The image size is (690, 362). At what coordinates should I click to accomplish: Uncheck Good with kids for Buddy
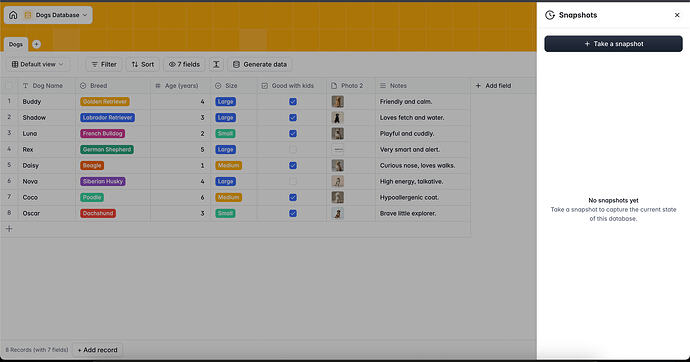point(293,102)
